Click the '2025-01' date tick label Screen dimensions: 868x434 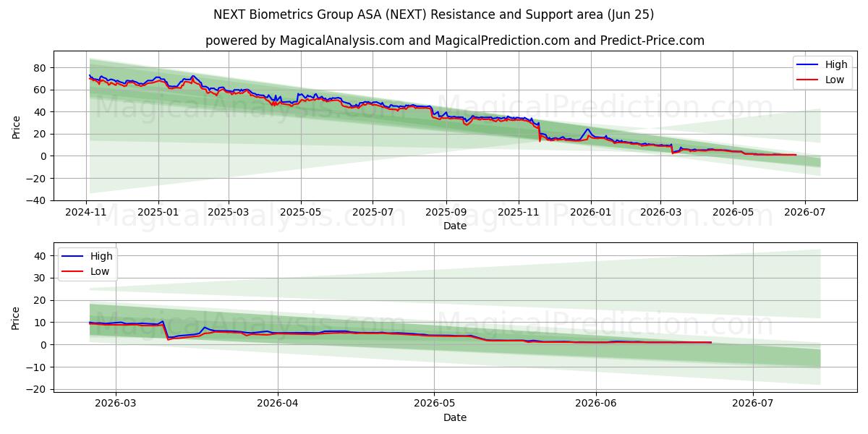[158, 213]
